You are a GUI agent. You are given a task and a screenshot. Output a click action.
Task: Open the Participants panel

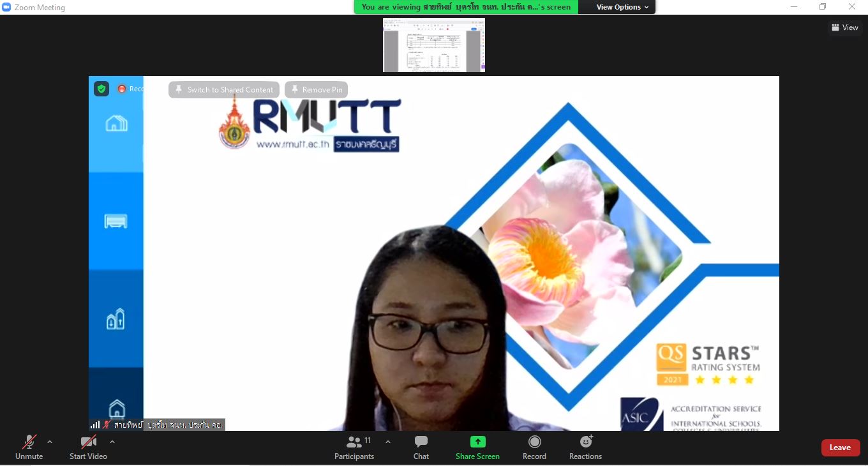(x=354, y=447)
